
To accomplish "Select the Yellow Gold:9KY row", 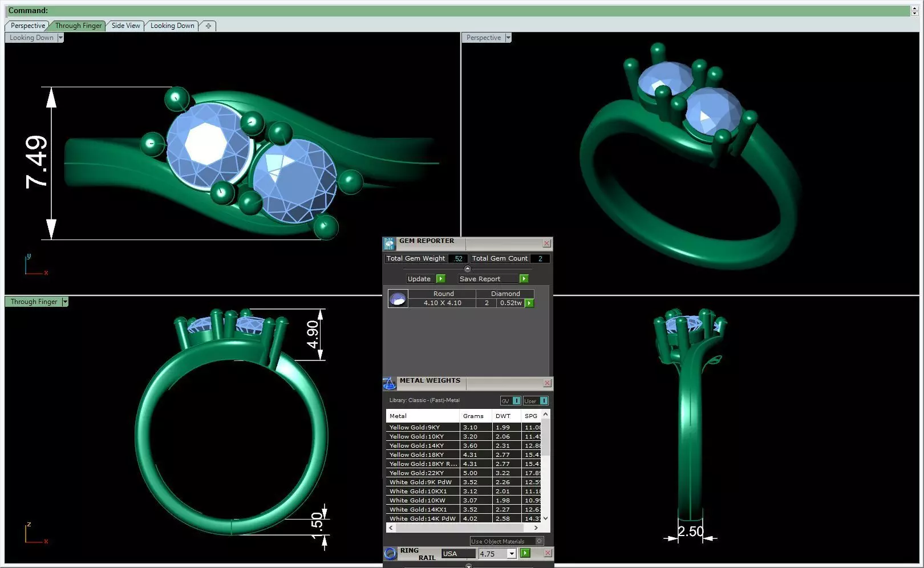I will coord(464,427).
